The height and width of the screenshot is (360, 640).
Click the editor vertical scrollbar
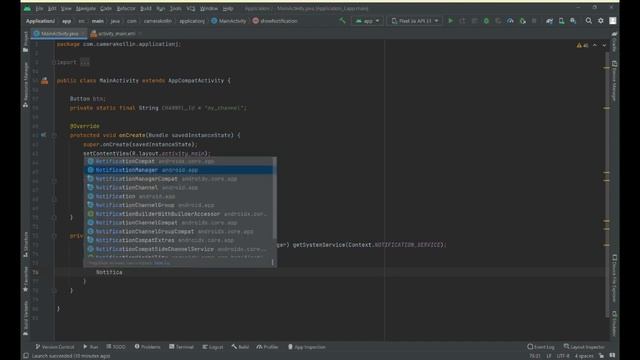(x=607, y=184)
